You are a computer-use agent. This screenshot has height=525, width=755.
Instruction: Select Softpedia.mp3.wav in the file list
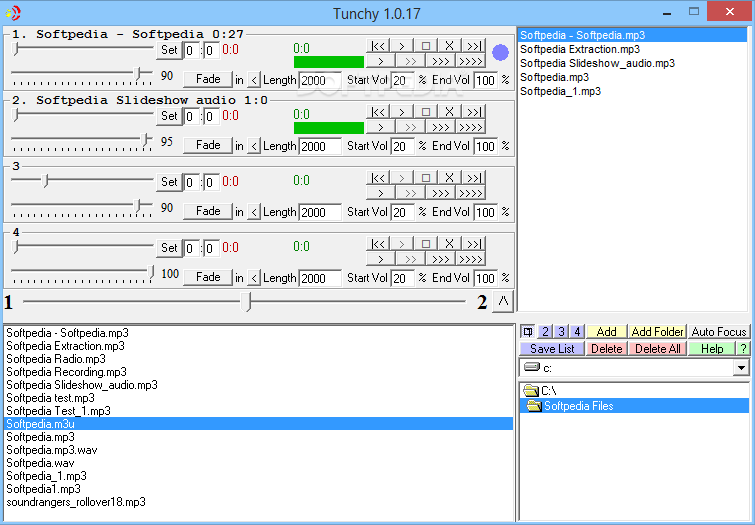[x=52, y=450]
